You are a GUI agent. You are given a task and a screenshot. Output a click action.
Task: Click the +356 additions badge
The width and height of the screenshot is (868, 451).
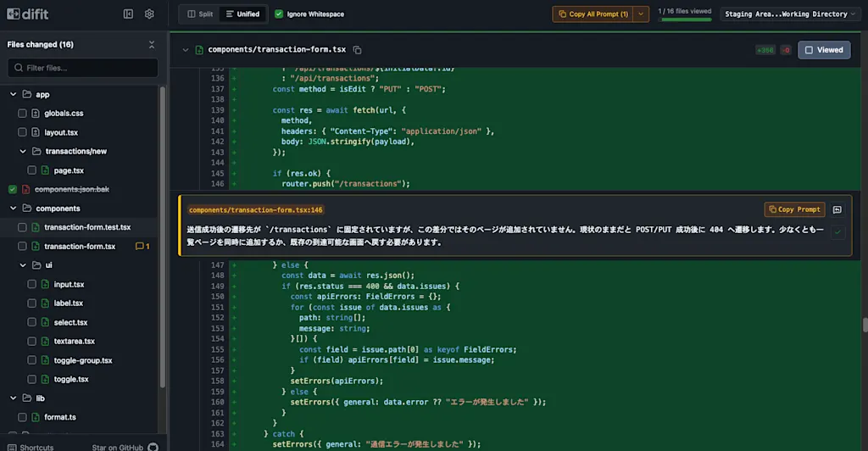765,50
